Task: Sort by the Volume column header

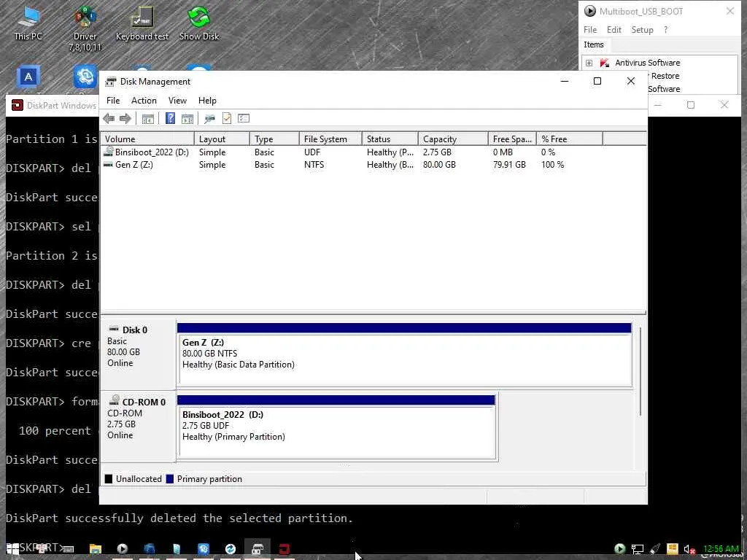Action: coord(147,139)
